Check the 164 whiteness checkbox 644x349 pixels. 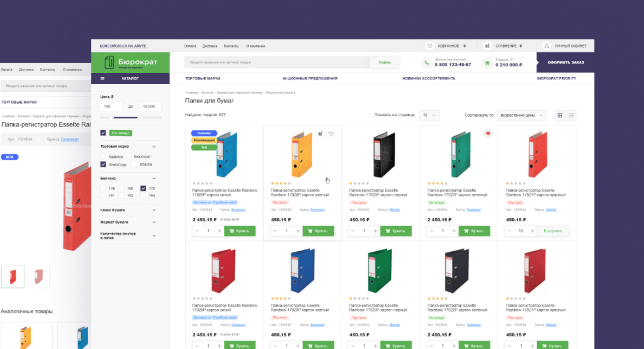(x=143, y=195)
